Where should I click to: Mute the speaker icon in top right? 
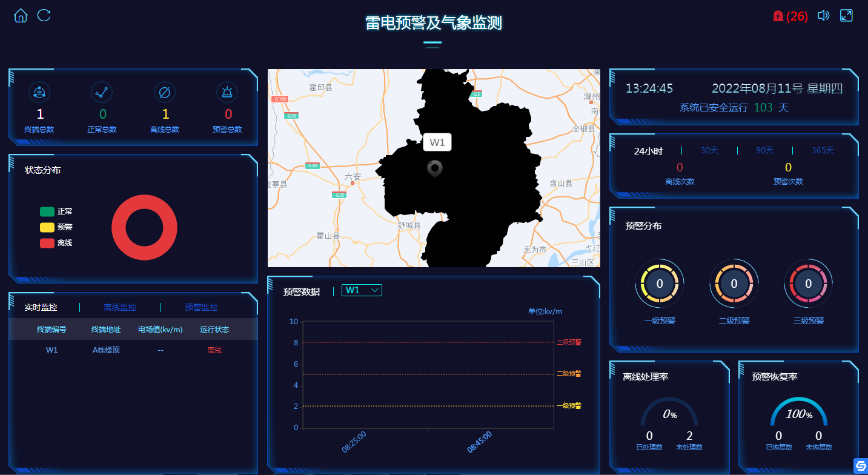[x=823, y=15]
